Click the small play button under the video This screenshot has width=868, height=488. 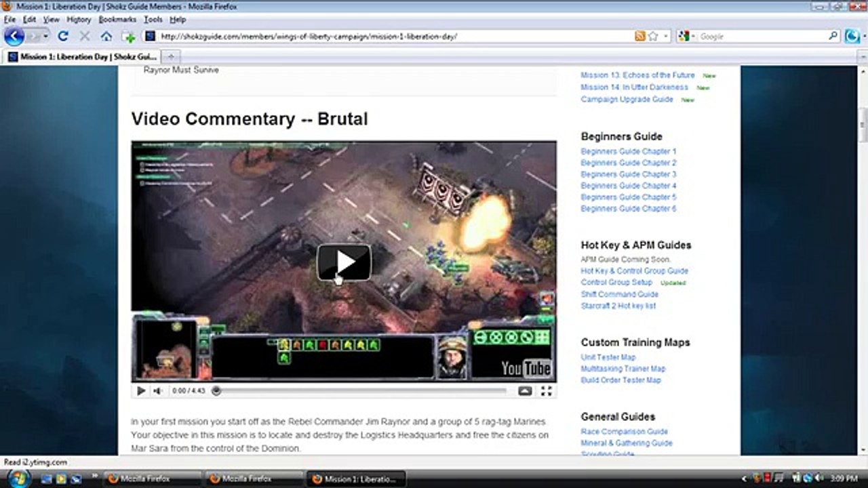click(x=141, y=390)
